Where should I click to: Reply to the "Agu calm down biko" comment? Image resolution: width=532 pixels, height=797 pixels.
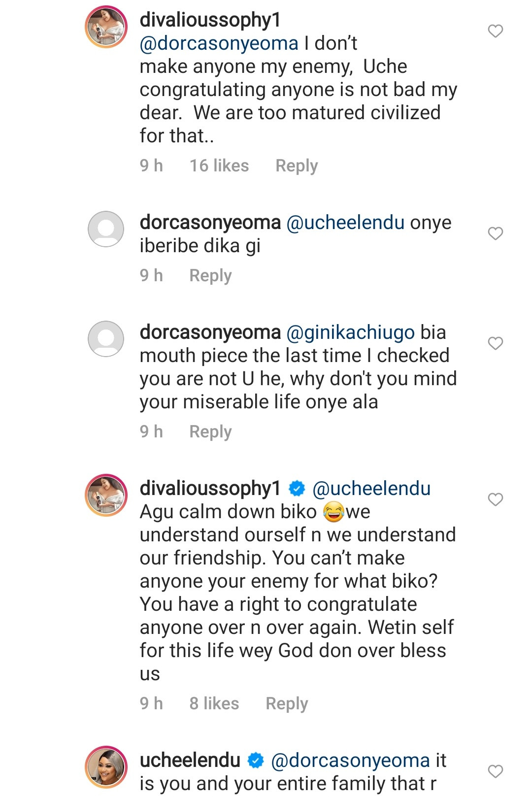287,704
